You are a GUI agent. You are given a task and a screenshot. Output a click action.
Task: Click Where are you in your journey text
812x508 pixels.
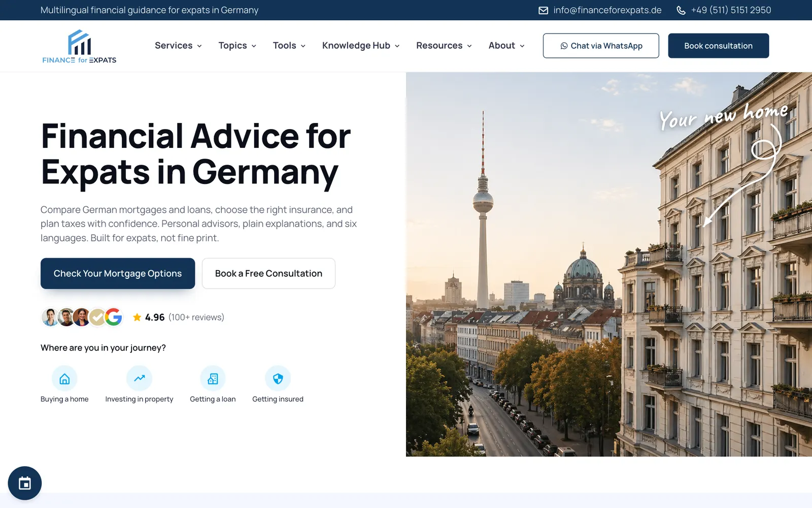103,348
